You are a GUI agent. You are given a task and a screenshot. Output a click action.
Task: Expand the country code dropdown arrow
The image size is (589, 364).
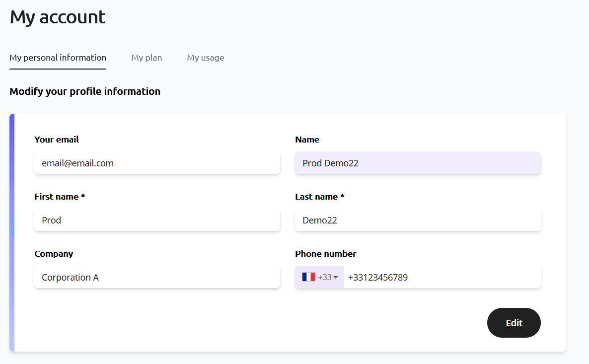coord(336,277)
